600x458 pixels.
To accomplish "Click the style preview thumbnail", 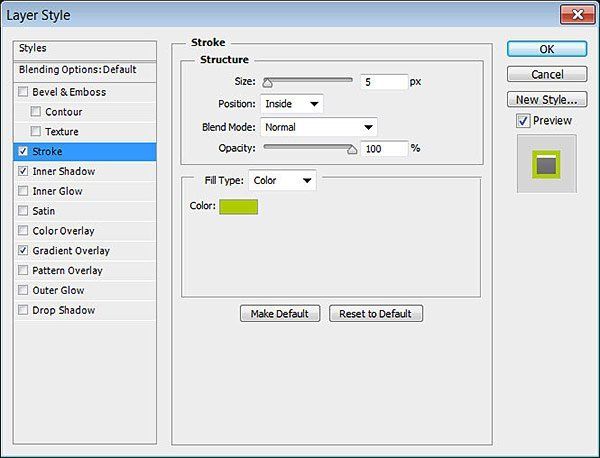I will [x=546, y=164].
